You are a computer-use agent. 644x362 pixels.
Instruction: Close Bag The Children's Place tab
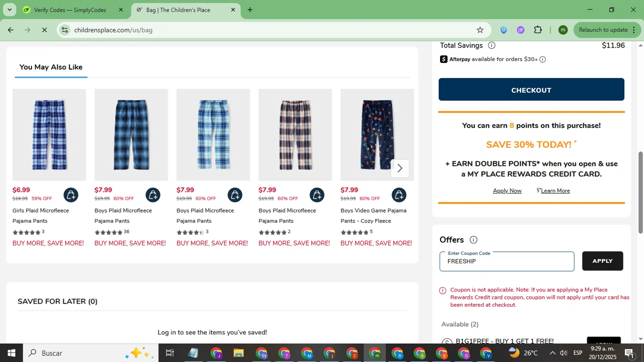(x=233, y=10)
